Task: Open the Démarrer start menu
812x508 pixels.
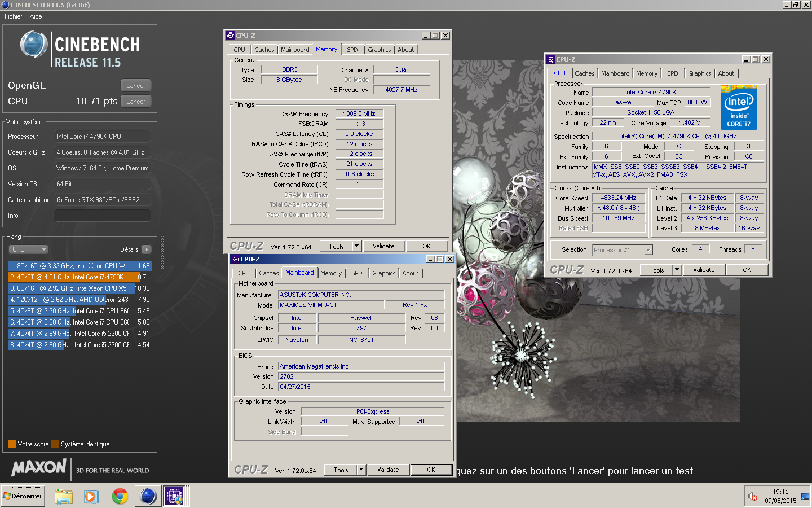Action: point(23,496)
